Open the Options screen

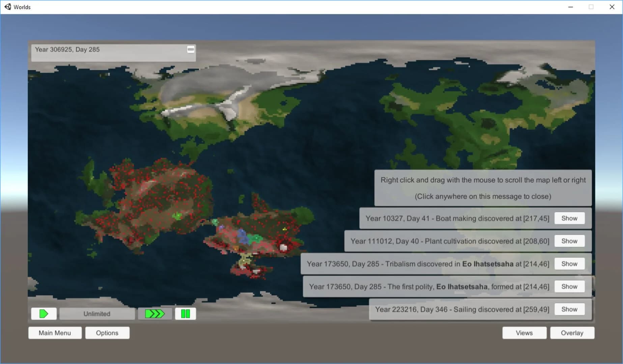pyautogui.click(x=107, y=333)
